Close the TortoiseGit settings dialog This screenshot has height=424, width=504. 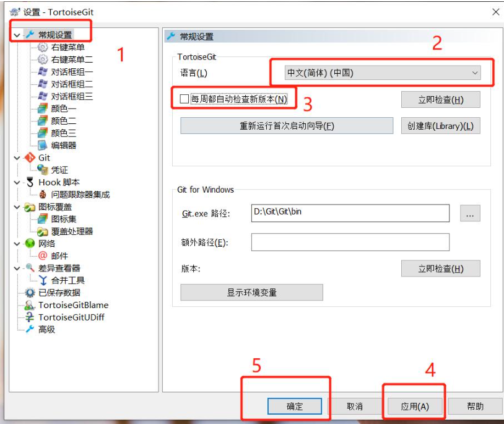(x=496, y=12)
